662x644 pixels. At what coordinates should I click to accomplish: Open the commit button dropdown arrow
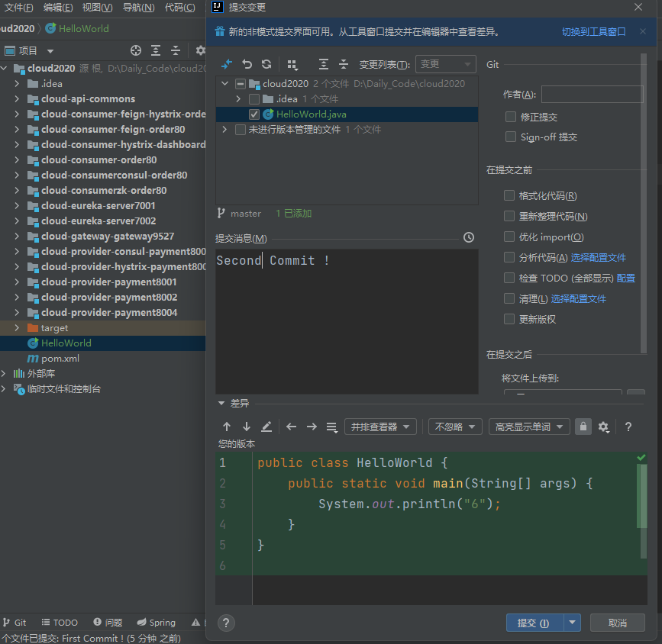pyautogui.click(x=572, y=623)
